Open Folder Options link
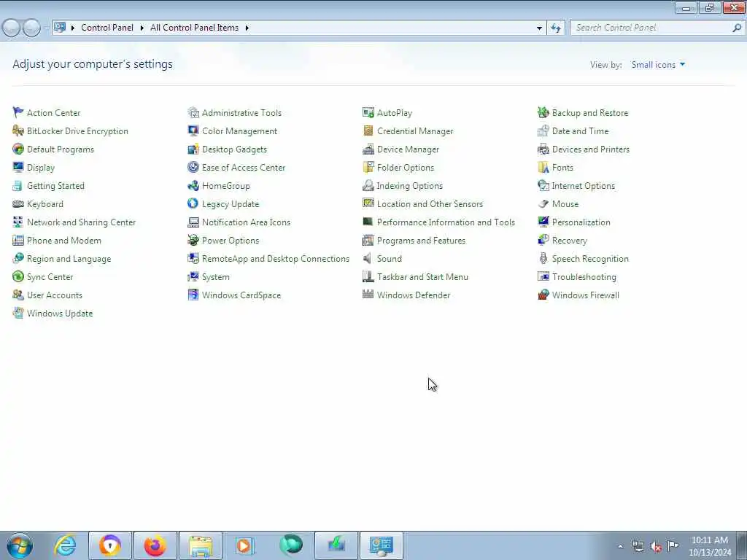747x560 pixels. pyautogui.click(x=406, y=168)
